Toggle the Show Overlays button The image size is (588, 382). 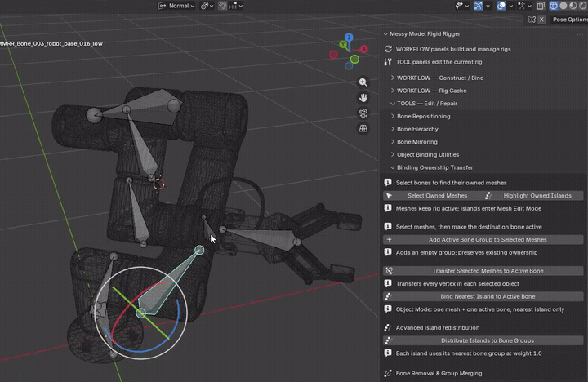pyautogui.click(x=501, y=6)
